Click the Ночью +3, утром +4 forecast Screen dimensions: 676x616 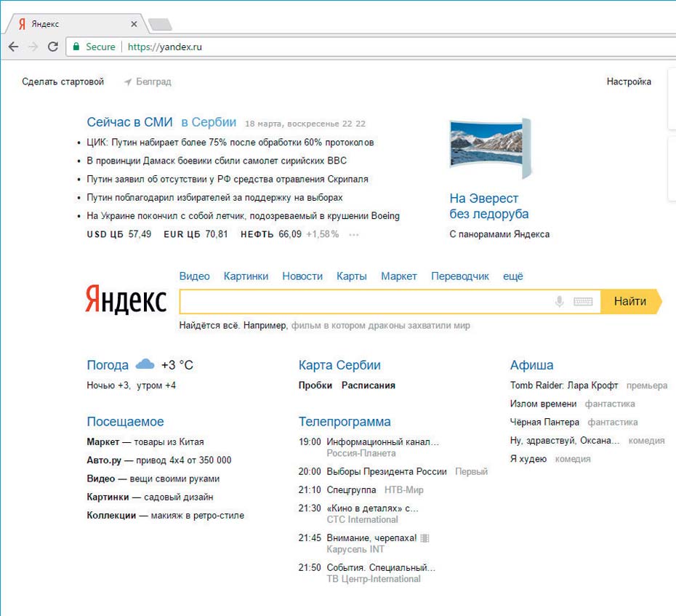click(131, 385)
